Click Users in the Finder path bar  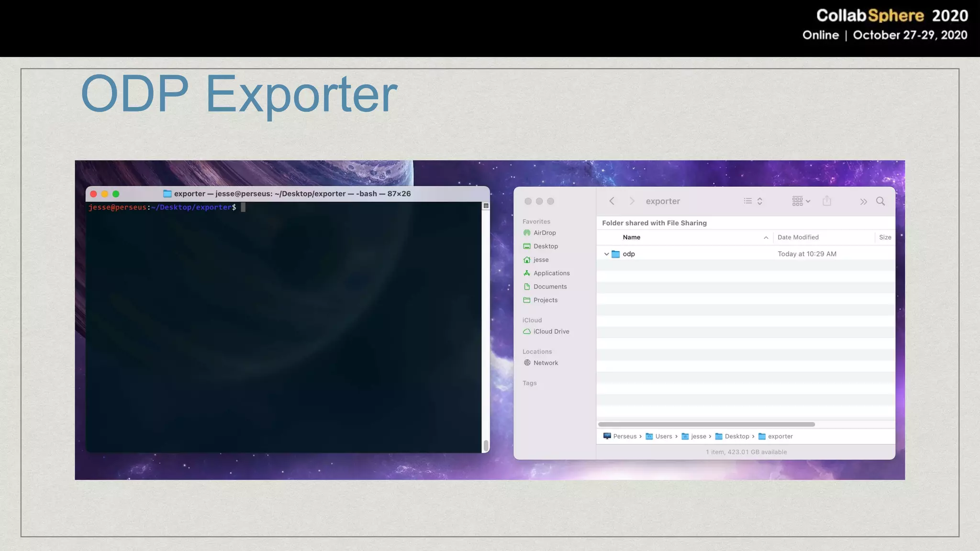659,436
